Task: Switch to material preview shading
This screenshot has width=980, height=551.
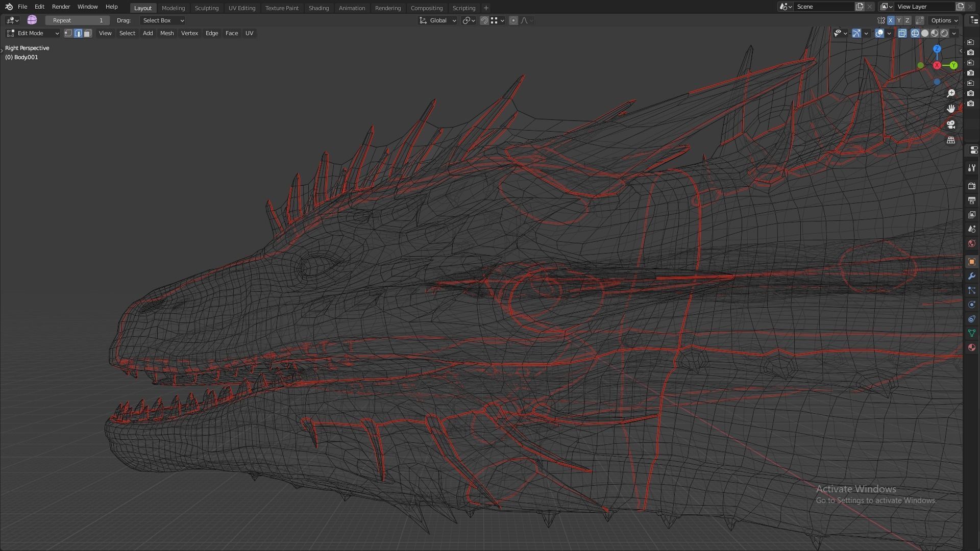Action: pyautogui.click(x=935, y=33)
